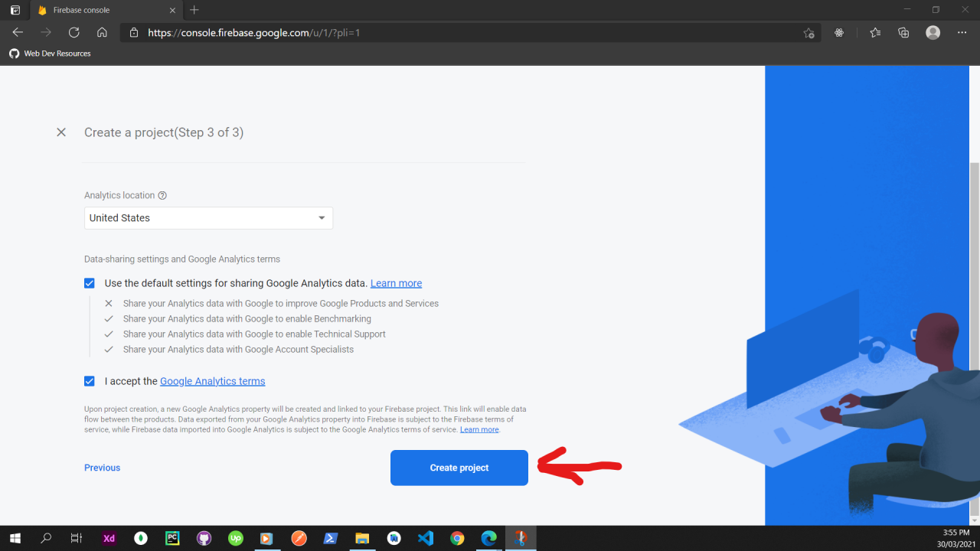Image resolution: width=980 pixels, height=551 pixels.
Task: Launch Adobe XD from the taskbar
Action: coord(109,538)
